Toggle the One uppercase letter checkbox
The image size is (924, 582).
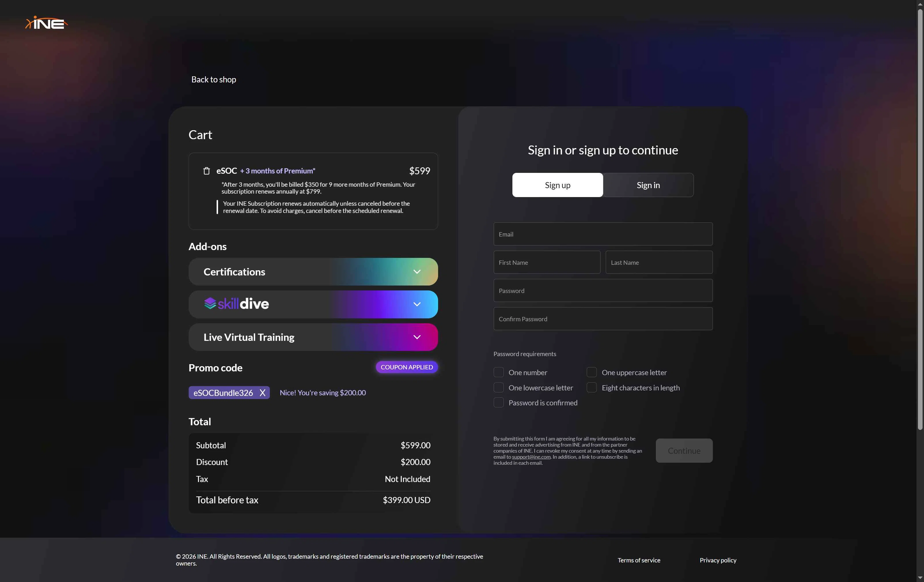pos(591,372)
